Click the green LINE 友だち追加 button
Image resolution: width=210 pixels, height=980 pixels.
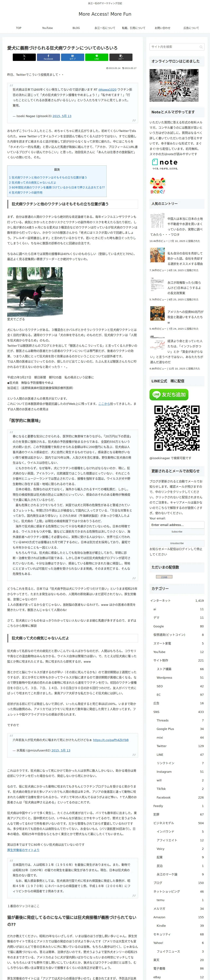tap(169, 394)
